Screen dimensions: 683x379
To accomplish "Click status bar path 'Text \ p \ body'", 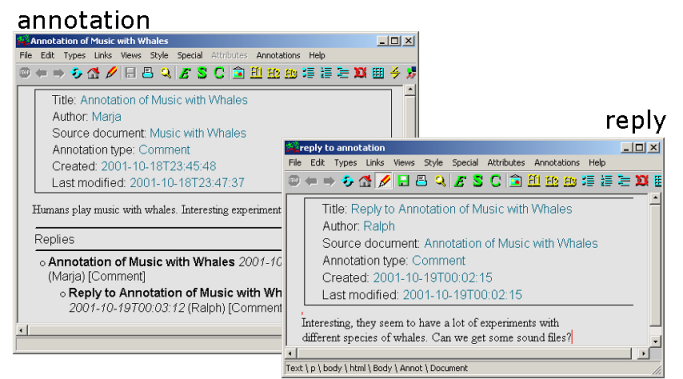I will [314, 368].
